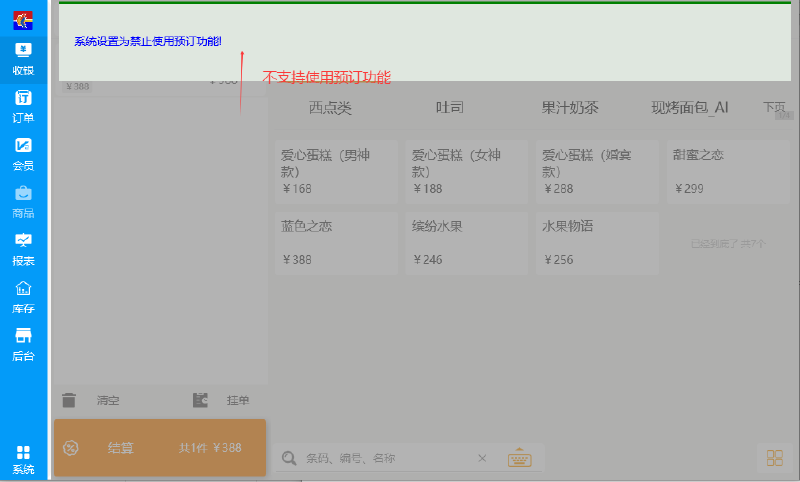Go to next category page 下页
The width and height of the screenshot is (800, 482).
pos(774,108)
